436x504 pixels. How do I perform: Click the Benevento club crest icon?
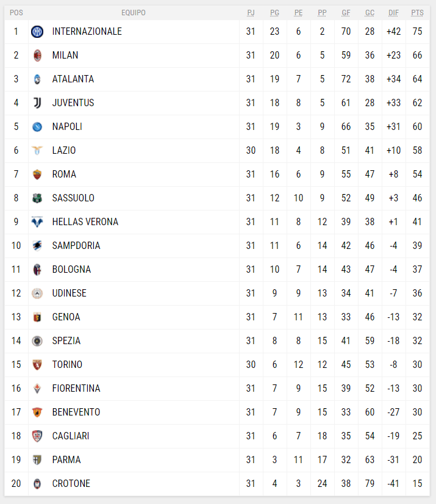[x=37, y=412]
